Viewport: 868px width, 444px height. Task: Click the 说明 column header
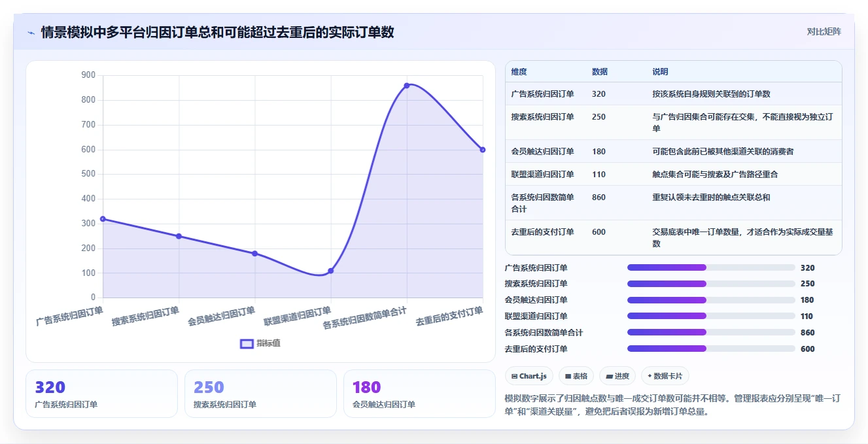pyautogui.click(x=660, y=72)
